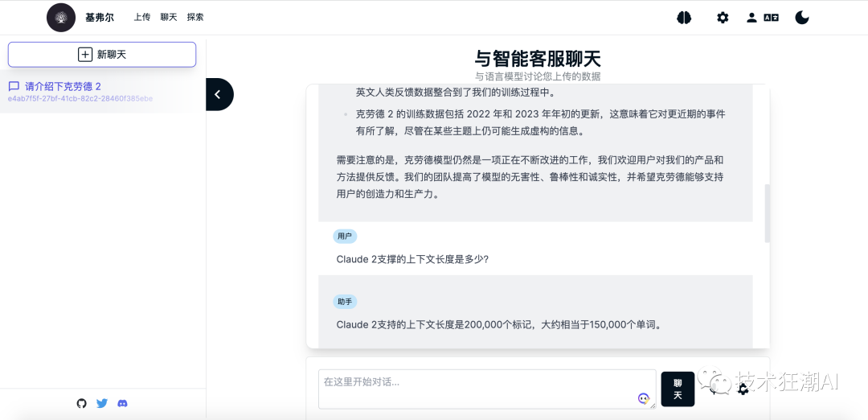Open the Twitter link icon

click(x=102, y=403)
